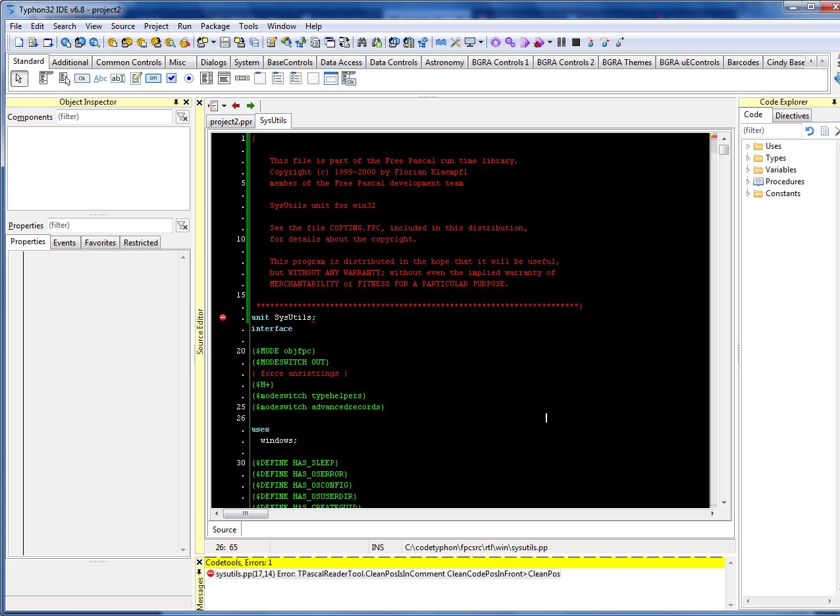840x616 pixels.
Task: Select the TEdit 'abI' component
Action: point(118,78)
